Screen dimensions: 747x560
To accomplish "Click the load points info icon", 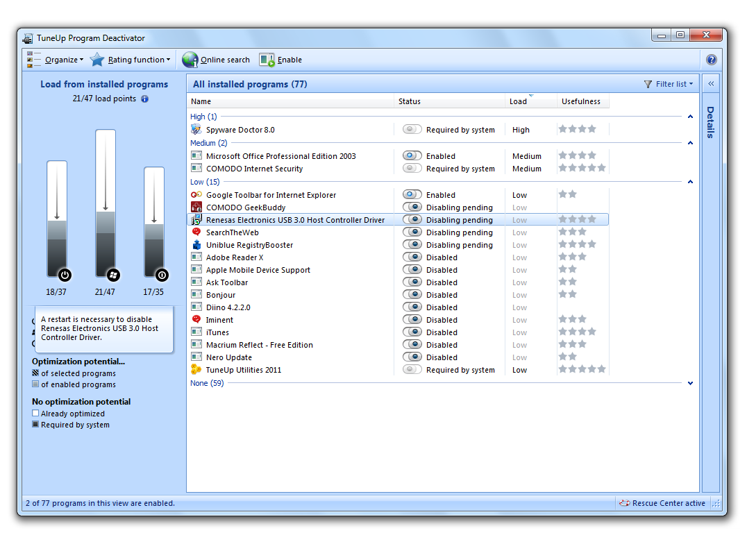I will 145,99.
